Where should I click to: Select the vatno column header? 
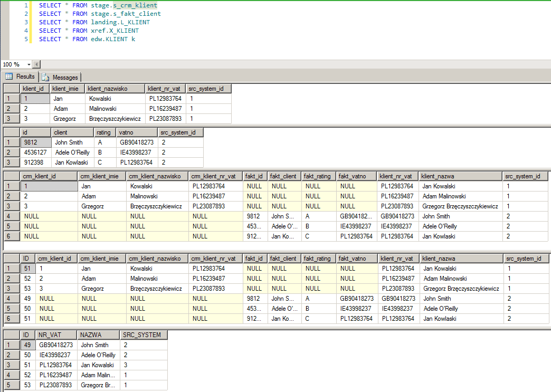tap(136, 132)
